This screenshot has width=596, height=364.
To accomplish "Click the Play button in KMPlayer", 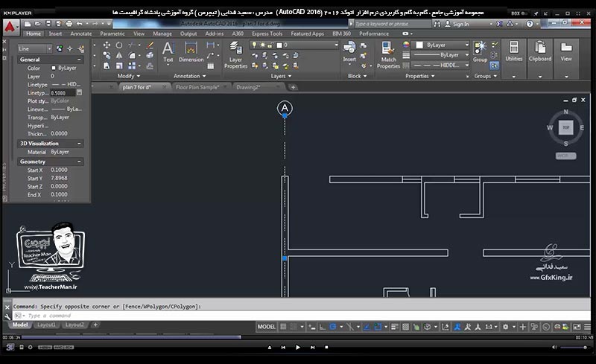I will (x=297, y=348).
